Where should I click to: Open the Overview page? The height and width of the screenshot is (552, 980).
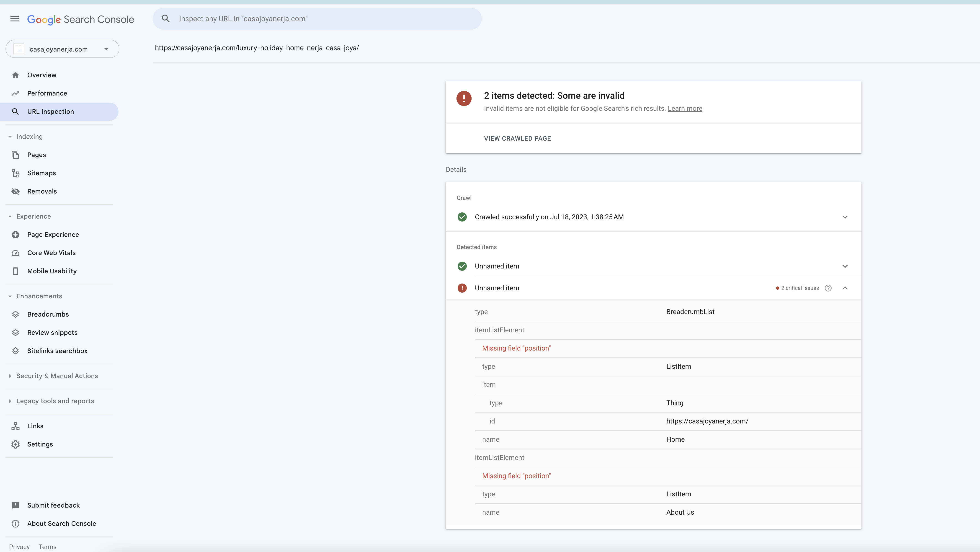tap(59, 75)
